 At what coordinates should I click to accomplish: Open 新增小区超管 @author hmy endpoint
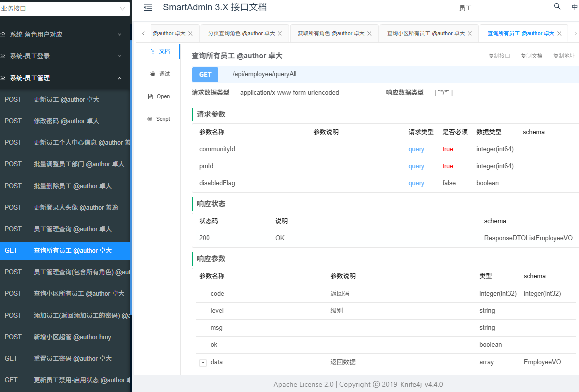coord(65,337)
